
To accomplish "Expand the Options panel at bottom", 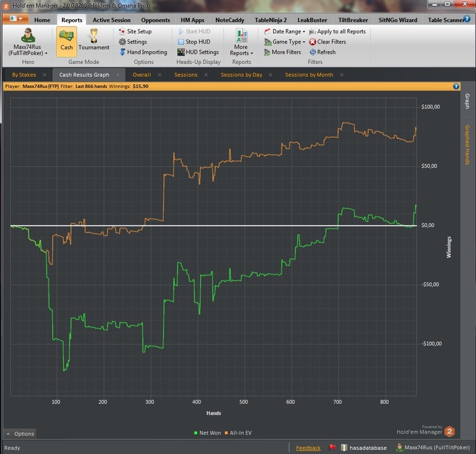I will [20, 434].
